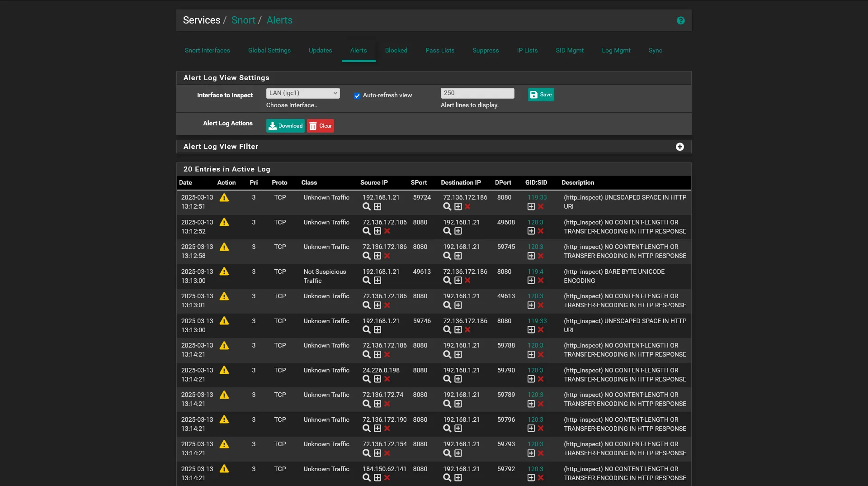Screen dimensions: 868x486
Task: Click the Description column header
Action: pyautogui.click(x=578, y=183)
